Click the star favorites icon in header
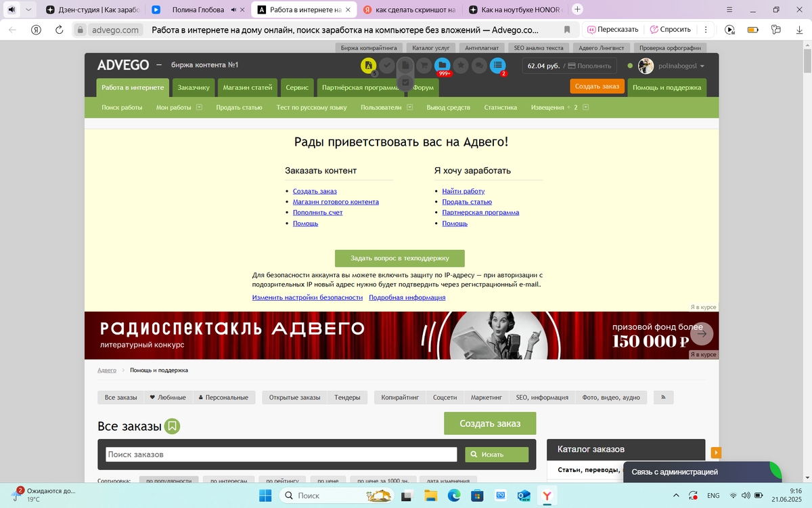812x508 pixels. (461, 66)
